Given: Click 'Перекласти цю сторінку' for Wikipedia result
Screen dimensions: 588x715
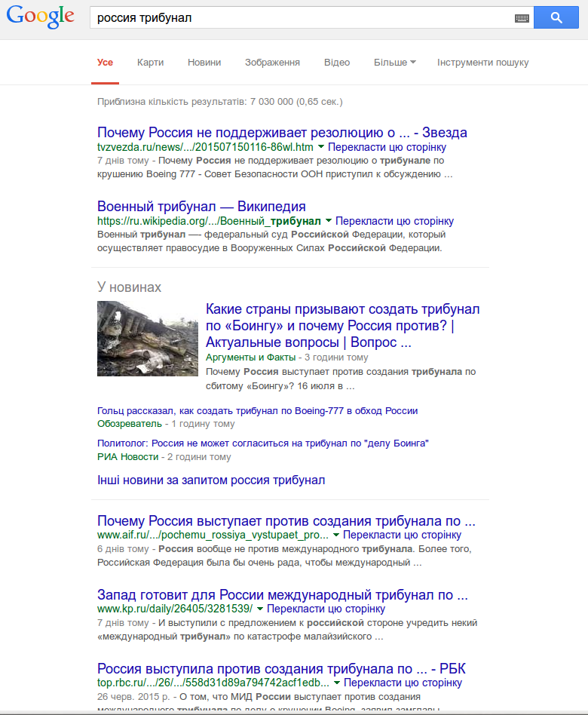Looking at the screenshot, I should coord(395,221).
